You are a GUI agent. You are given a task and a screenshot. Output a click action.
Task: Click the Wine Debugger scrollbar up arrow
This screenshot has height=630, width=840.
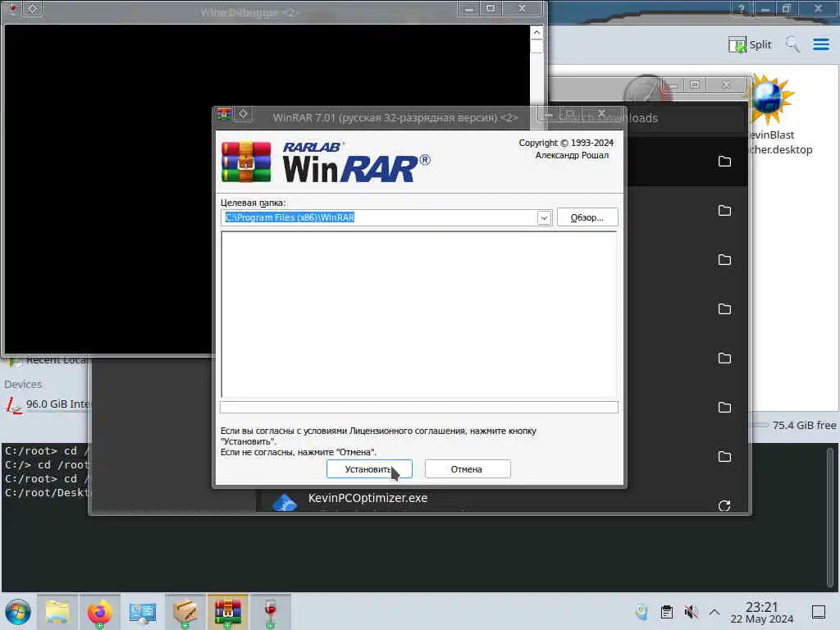click(x=536, y=33)
